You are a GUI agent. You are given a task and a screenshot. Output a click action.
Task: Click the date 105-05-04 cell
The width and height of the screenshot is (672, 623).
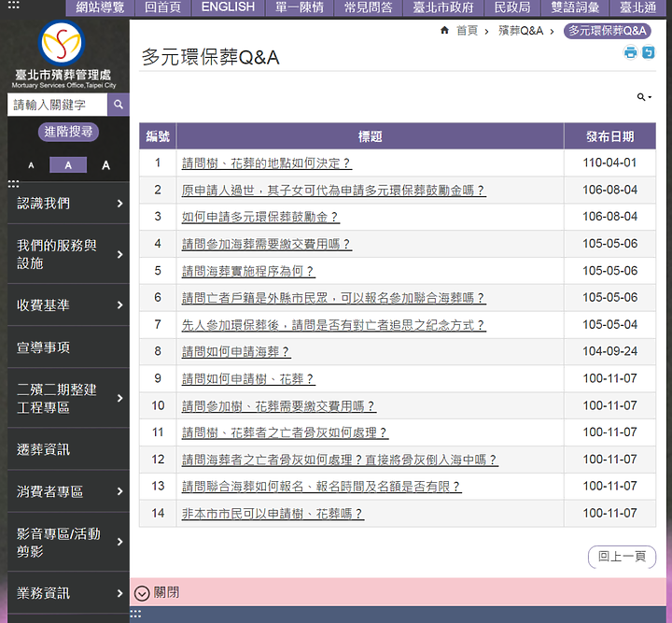pos(609,325)
